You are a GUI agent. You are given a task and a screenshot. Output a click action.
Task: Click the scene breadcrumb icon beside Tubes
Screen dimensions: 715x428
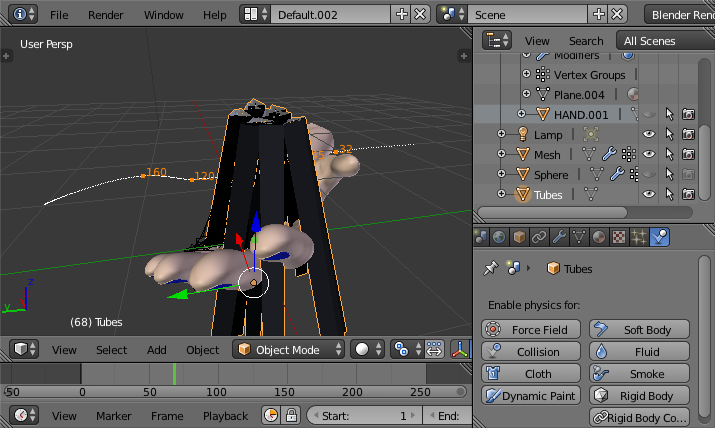tap(513, 268)
